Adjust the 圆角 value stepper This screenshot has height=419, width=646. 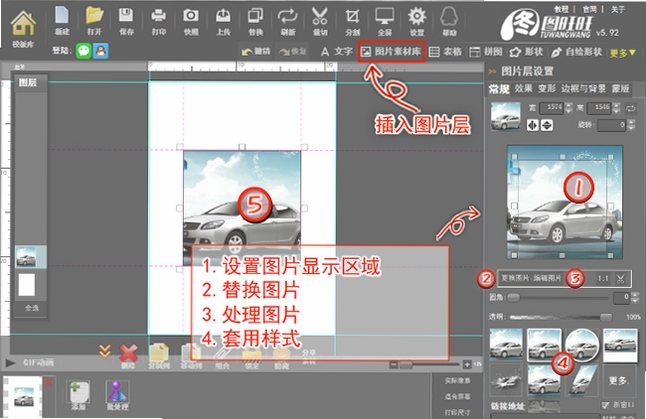pos(635,297)
